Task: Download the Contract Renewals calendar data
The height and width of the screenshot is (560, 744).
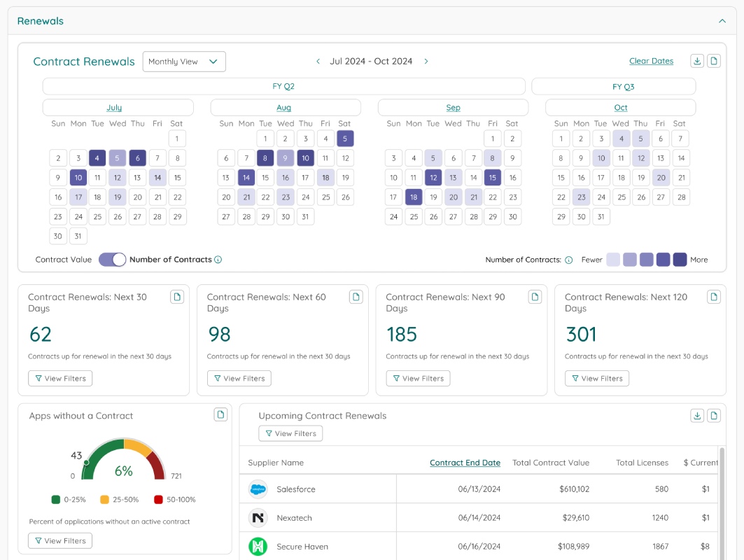Action: [x=697, y=61]
